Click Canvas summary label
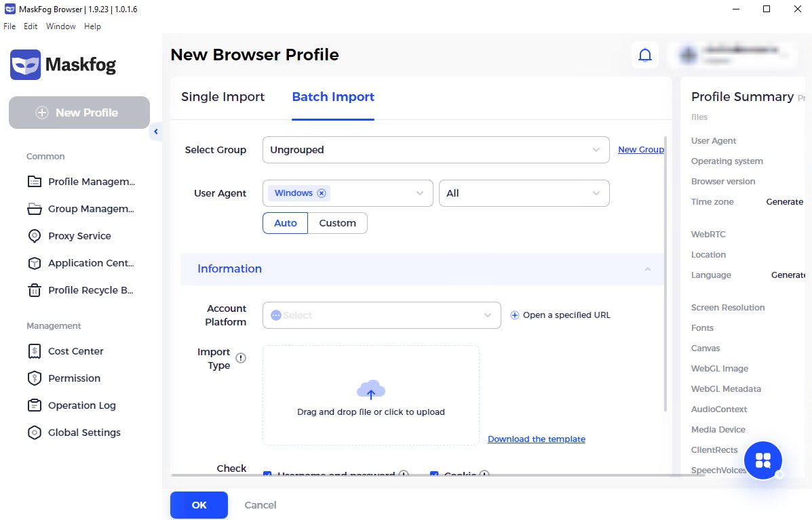Screen dimensions: 812x520 coord(705,348)
